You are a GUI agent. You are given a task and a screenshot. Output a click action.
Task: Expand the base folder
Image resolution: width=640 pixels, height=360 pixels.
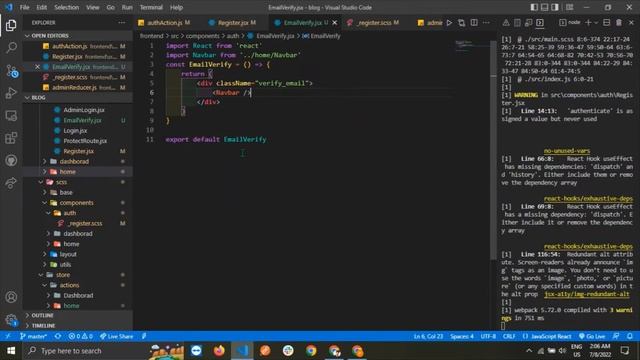78,192
